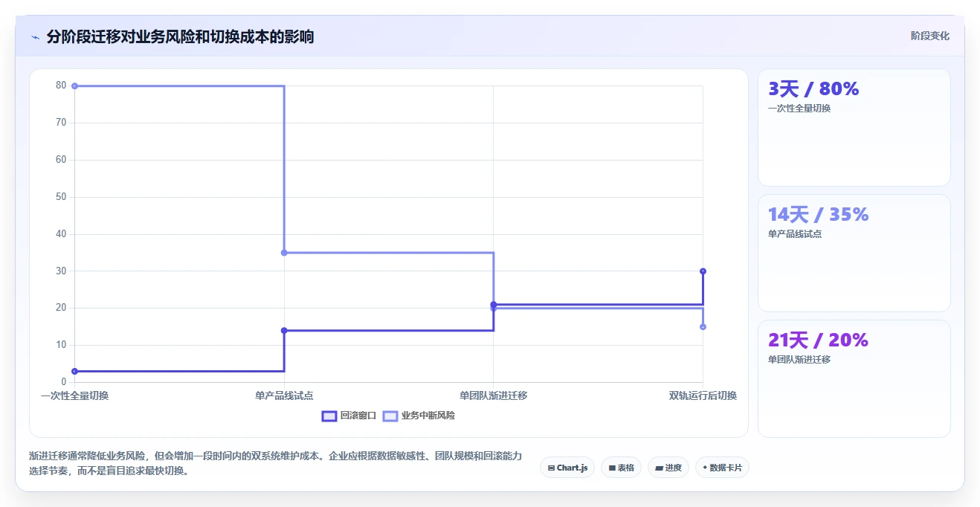Click the 业务中断风险 point at 单产品线试点 (35)
Viewport: 980px width, 507px height.
(284, 253)
